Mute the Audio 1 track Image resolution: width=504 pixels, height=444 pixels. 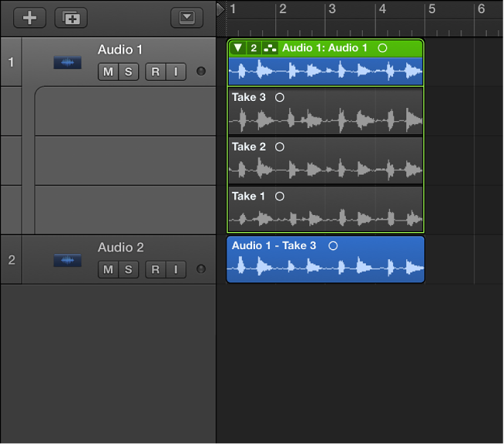pyautogui.click(x=108, y=71)
